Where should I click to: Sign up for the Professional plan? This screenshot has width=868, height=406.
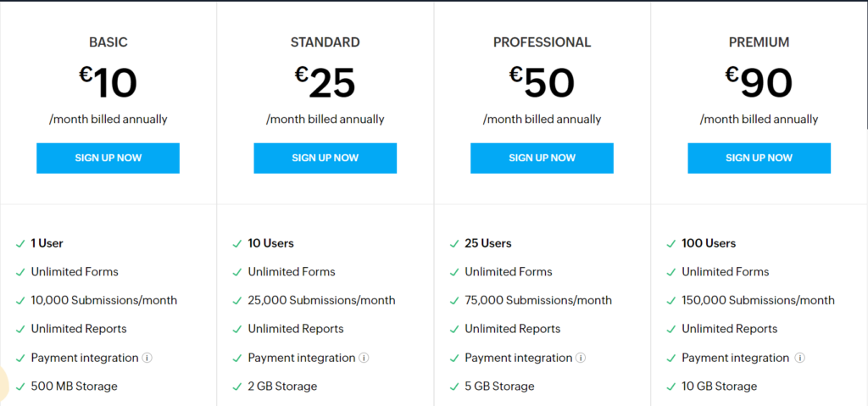[542, 158]
